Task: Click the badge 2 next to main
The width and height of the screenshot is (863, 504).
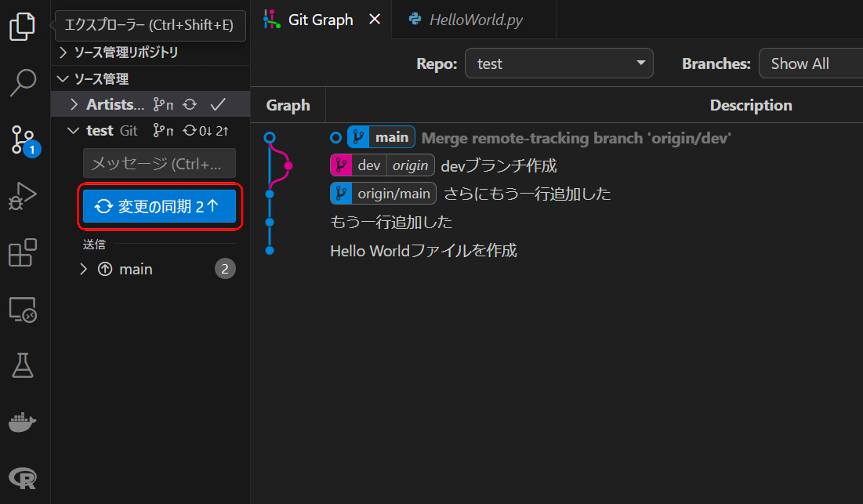Action: coord(225,269)
